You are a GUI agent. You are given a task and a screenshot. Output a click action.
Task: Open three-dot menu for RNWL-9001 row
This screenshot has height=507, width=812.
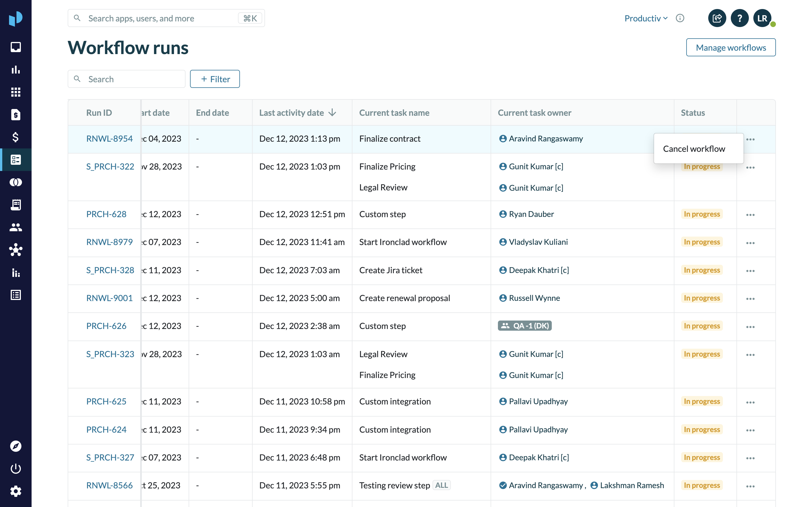click(750, 299)
